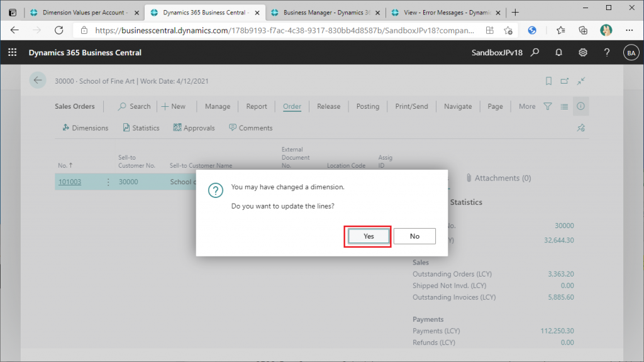This screenshot has width=644, height=362.
Task: Open the Manage menu
Action: 218,106
